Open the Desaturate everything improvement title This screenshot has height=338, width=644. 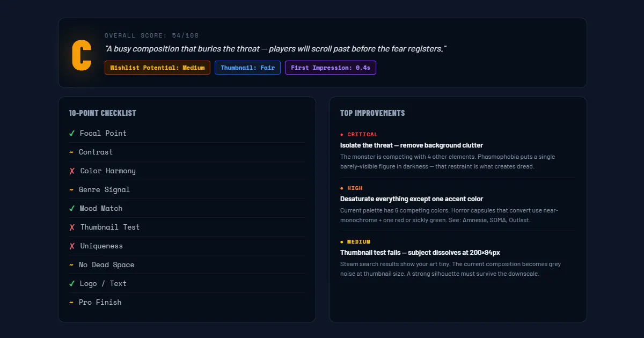(412, 199)
